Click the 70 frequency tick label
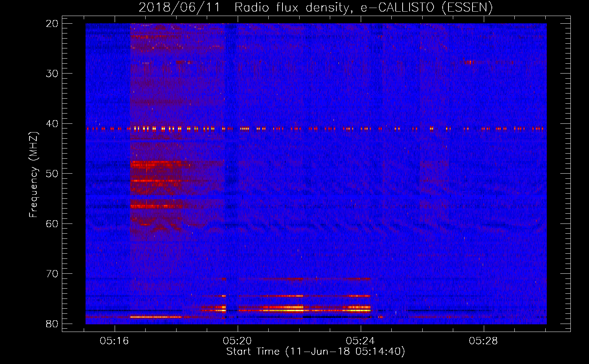Screen dimensions: 589x364 tap(52, 274)
